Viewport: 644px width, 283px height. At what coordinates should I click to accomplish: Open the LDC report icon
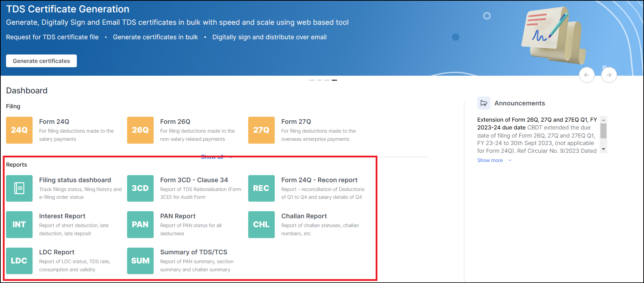tap(19, 261)
